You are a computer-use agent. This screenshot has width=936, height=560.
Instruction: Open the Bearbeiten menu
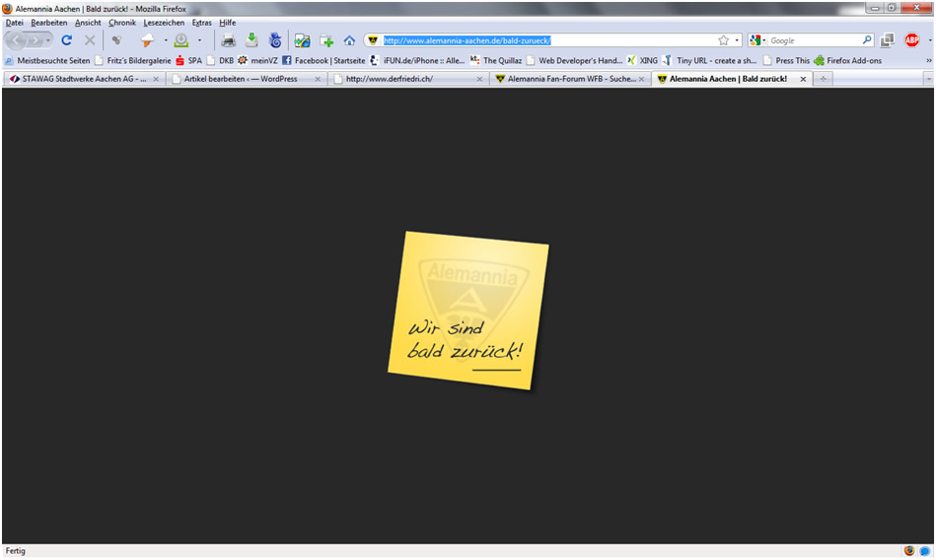pyautogui.click(x=49, y=23)
